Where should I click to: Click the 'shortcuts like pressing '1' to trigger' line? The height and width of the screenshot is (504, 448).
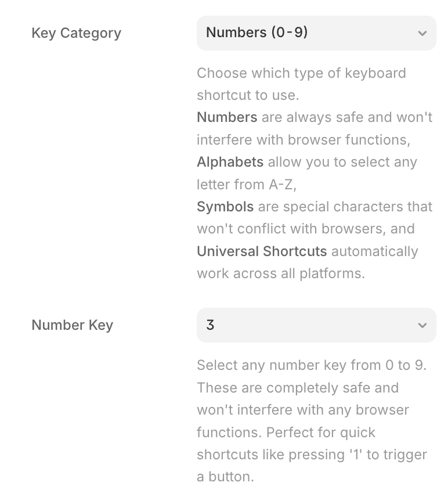click(312, 455)
